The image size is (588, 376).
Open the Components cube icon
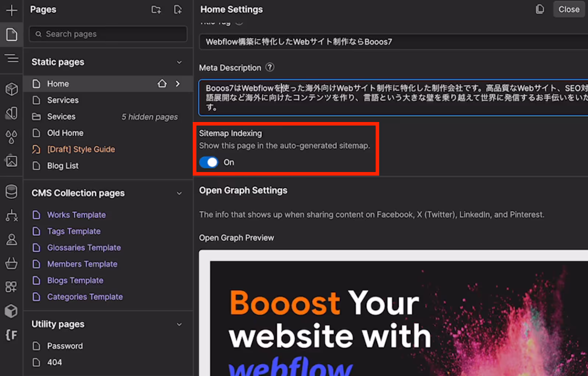pos(11,89)
